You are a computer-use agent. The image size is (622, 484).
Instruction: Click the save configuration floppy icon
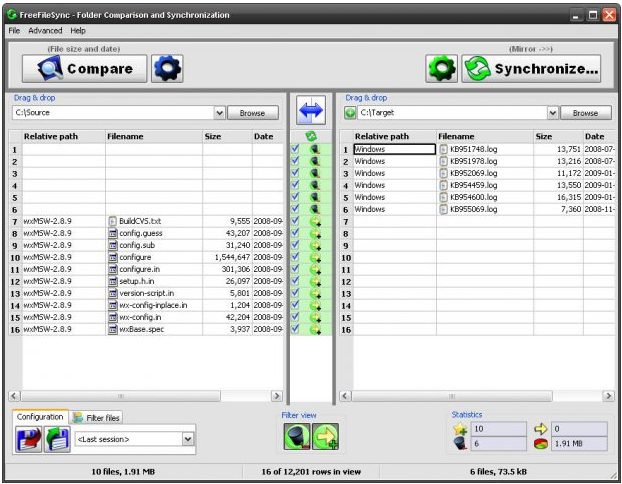(x=29, y=439)
